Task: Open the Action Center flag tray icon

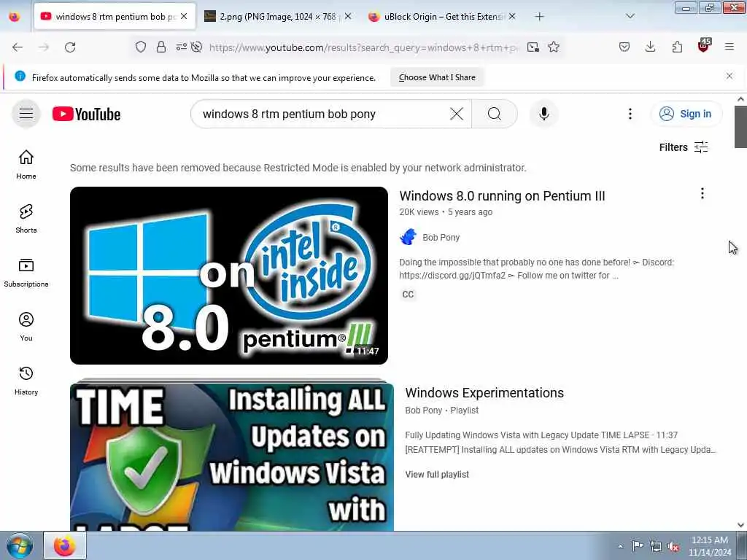Action: click(x=638, y=546)
